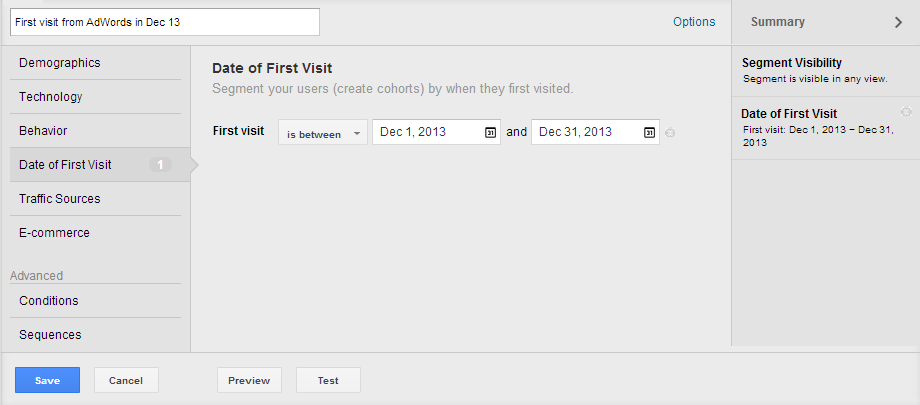Save the segment
Image resolution: width=920 pixels, height=405 pixels.
[x=48, y=380]
